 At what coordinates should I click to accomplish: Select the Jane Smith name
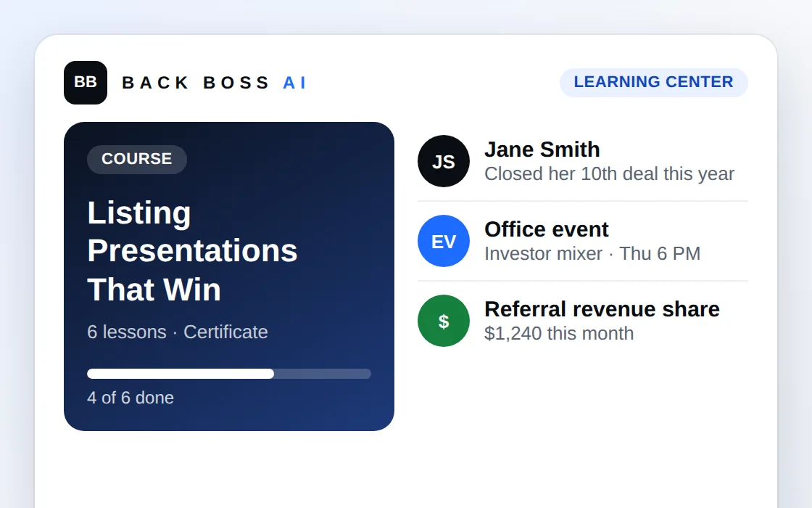542,149
